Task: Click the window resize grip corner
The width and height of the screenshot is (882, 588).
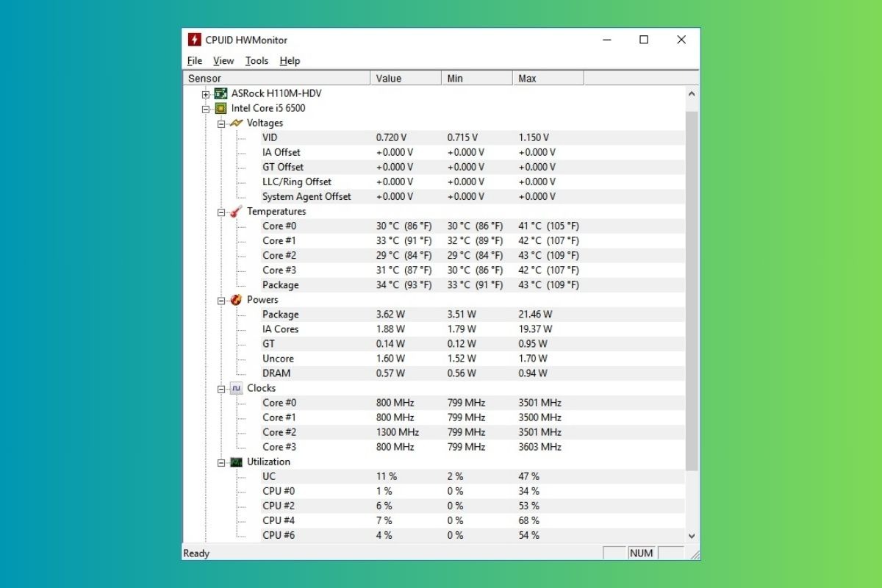Action: coord(695,555)
